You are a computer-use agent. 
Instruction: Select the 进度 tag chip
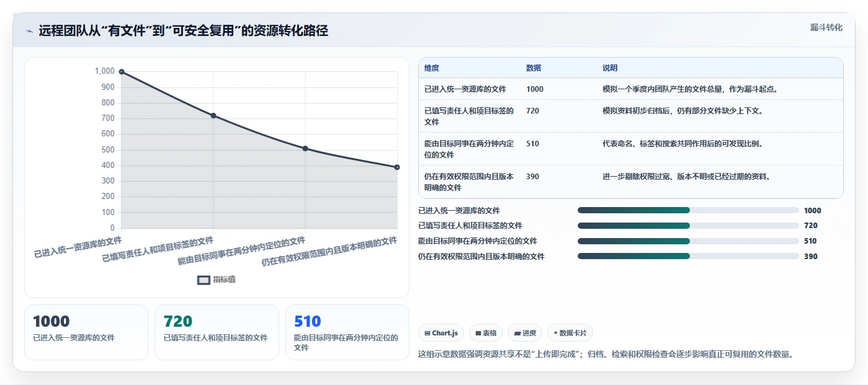(525, 333)
